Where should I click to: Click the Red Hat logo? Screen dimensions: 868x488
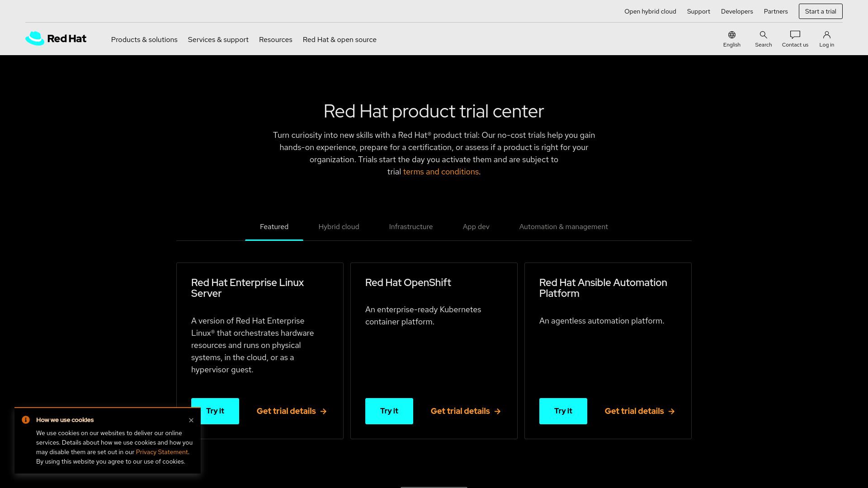coord(56,38)
